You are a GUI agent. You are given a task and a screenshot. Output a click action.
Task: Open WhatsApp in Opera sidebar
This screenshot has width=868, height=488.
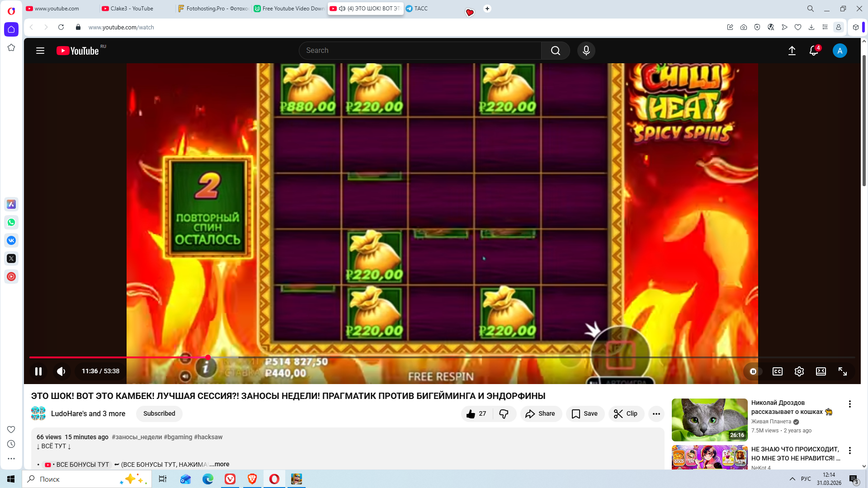(11, 222)
